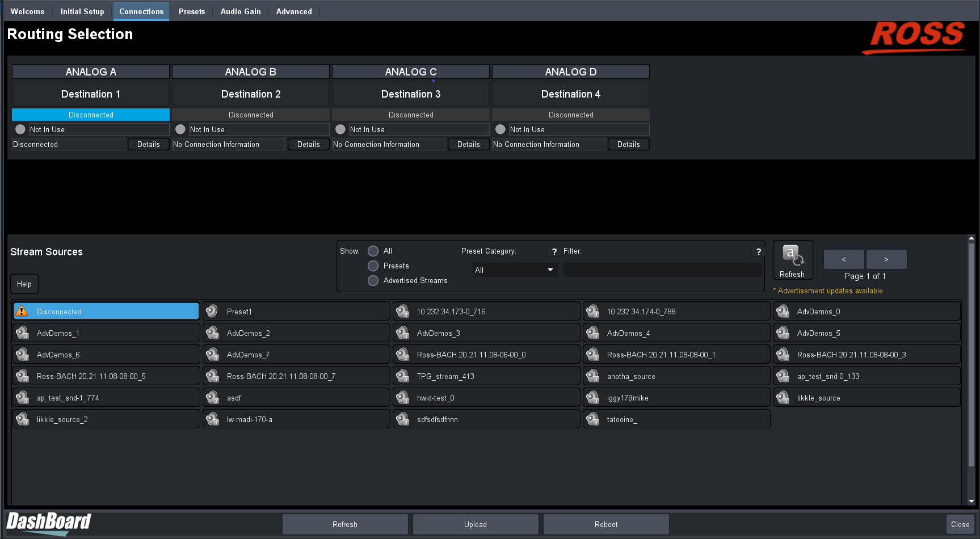Click icon for Ross-BACH 20.21.11.08-06-00_0

(402, 354)
